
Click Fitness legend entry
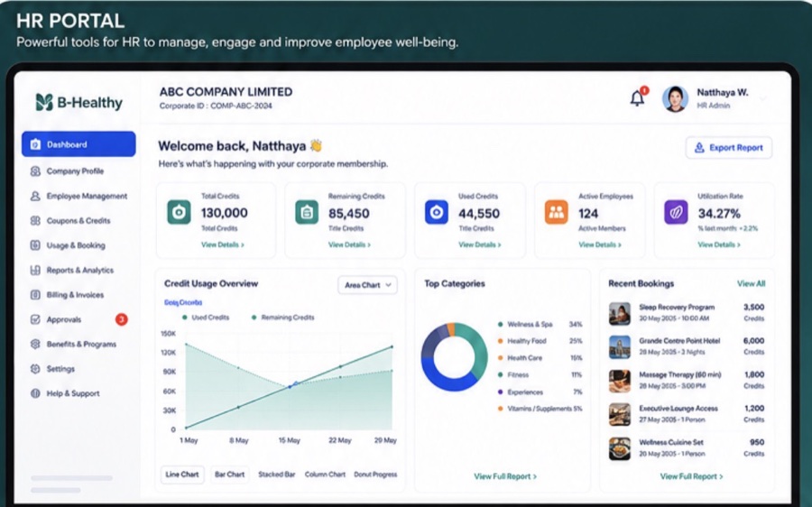[540, 374]
